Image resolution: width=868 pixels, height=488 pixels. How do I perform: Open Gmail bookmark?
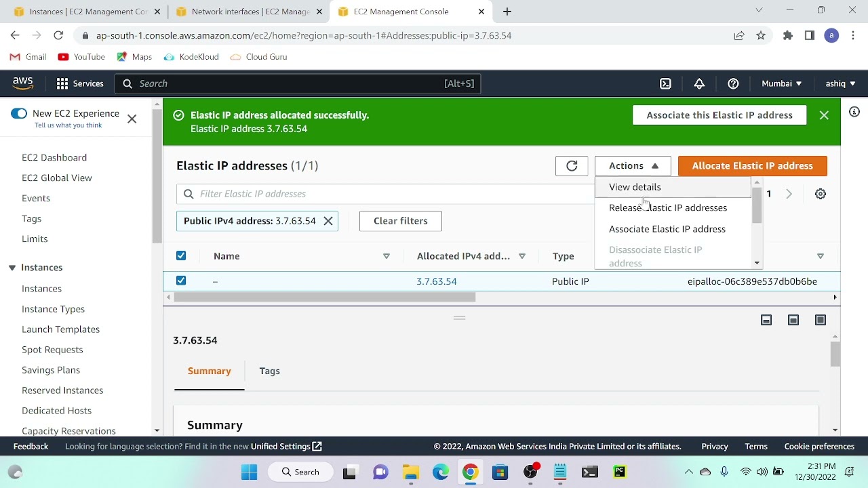point(28,57)
